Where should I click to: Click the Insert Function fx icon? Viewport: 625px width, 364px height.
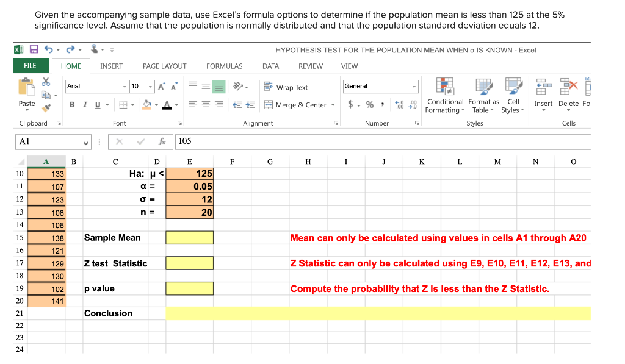click(162, 141)
